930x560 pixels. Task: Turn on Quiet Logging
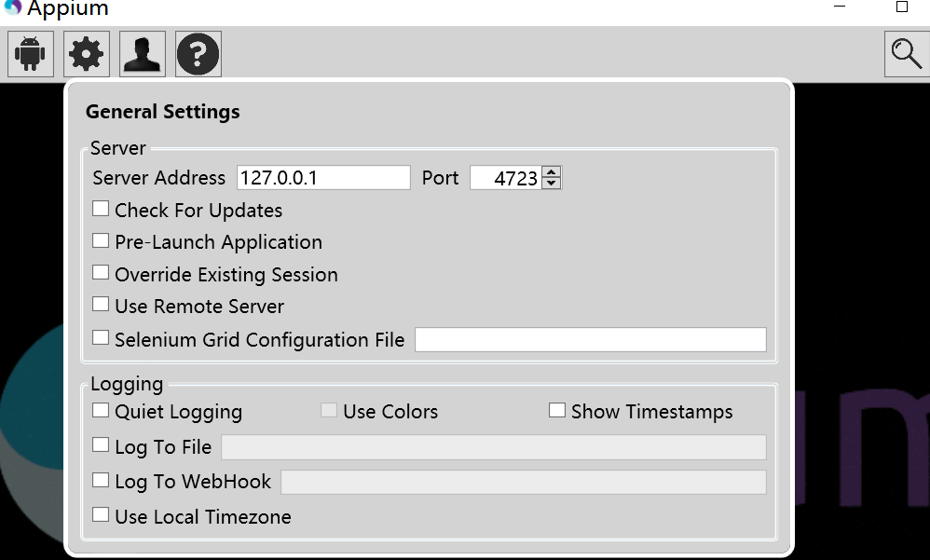pyautogui.click(x=101, y=411)
